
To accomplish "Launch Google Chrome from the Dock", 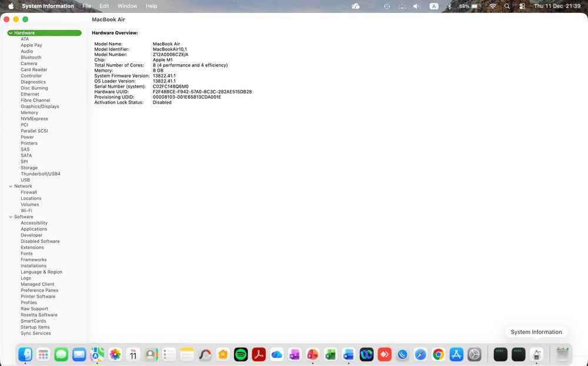I will pos(439,354).
